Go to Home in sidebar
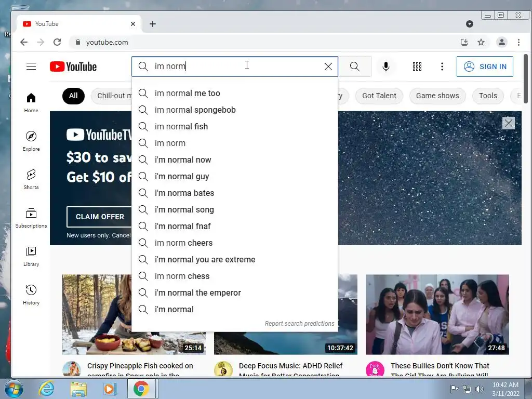This screenshot has width=532, height=399. (31, 103)
